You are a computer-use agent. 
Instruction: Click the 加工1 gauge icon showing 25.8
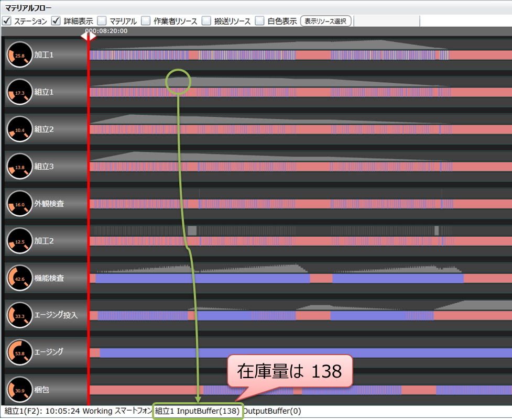[19, 54]
